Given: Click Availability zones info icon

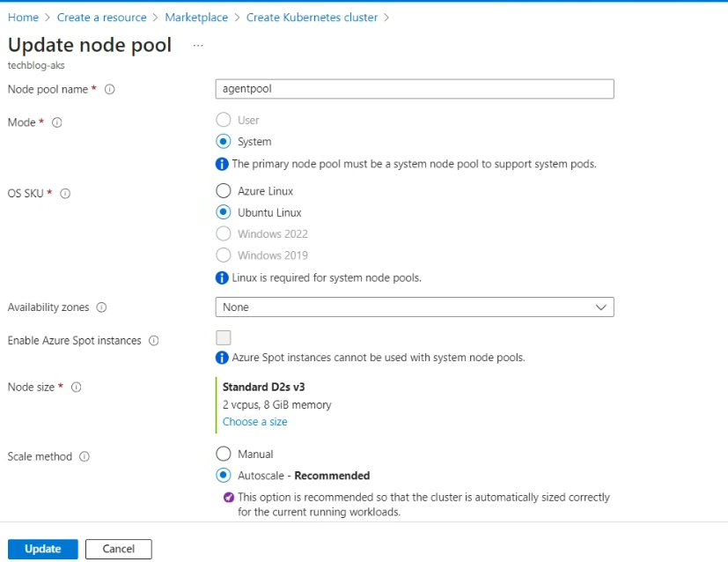Looking at the screenshot, I should click(x=101, y=307).
